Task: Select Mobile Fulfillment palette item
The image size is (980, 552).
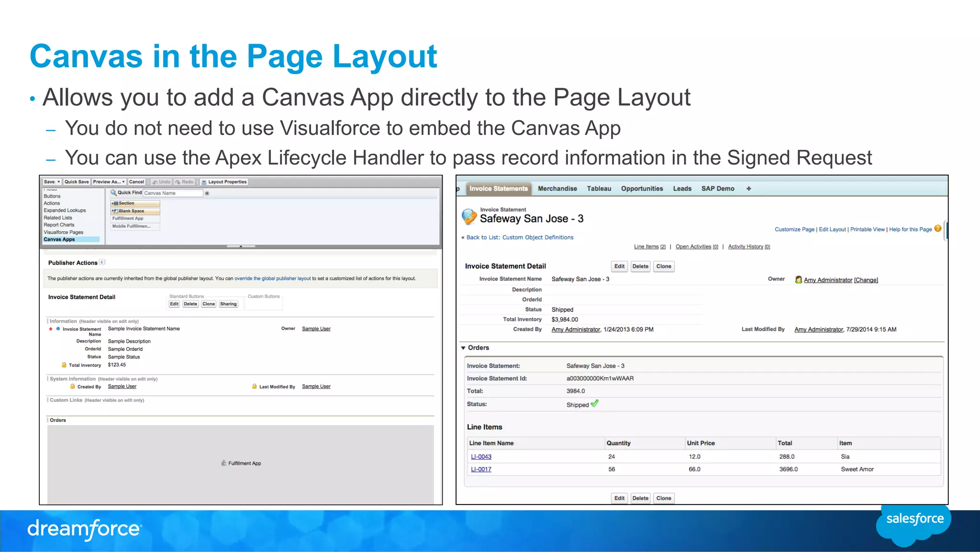Action: pyautogui.click(x=135, y=226)
